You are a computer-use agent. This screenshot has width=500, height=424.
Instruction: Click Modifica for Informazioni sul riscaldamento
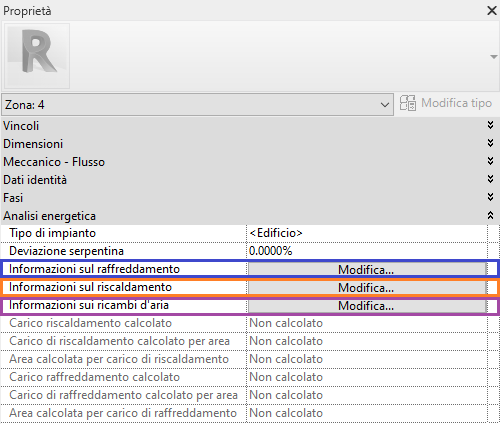tap(367, 287)
